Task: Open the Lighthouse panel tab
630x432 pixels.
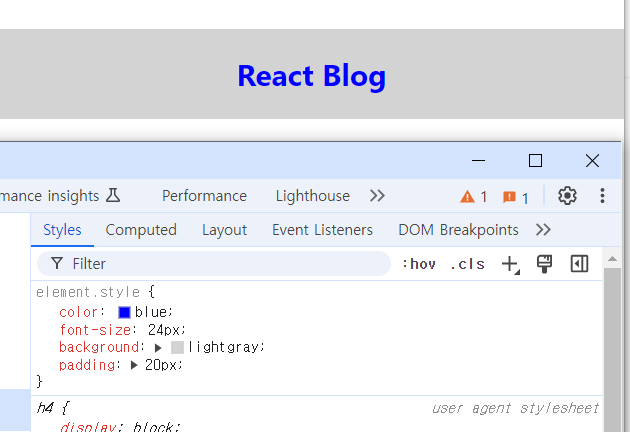Action: [313, 196]
